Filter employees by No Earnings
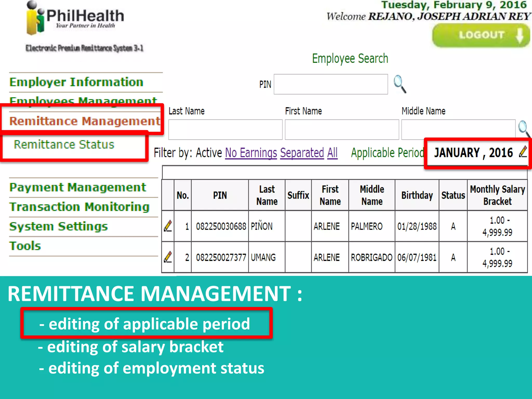 pos(251,153)
